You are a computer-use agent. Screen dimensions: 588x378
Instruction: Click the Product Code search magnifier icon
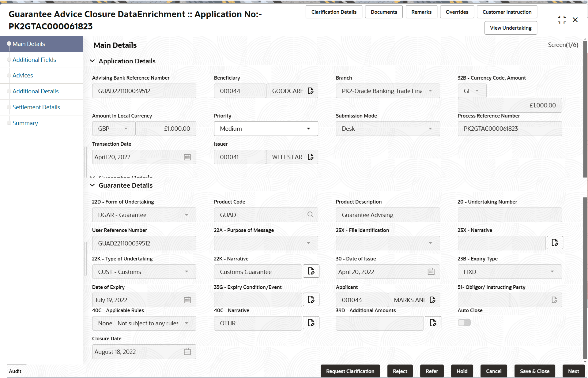click(x=310, y=215)
